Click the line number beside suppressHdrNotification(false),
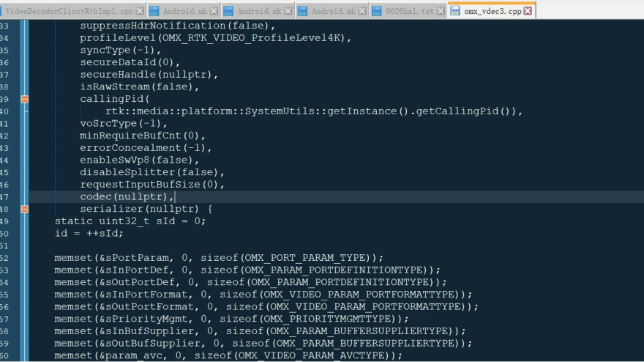The width and height of the screenshot is (644, 362). coord(4,26)
